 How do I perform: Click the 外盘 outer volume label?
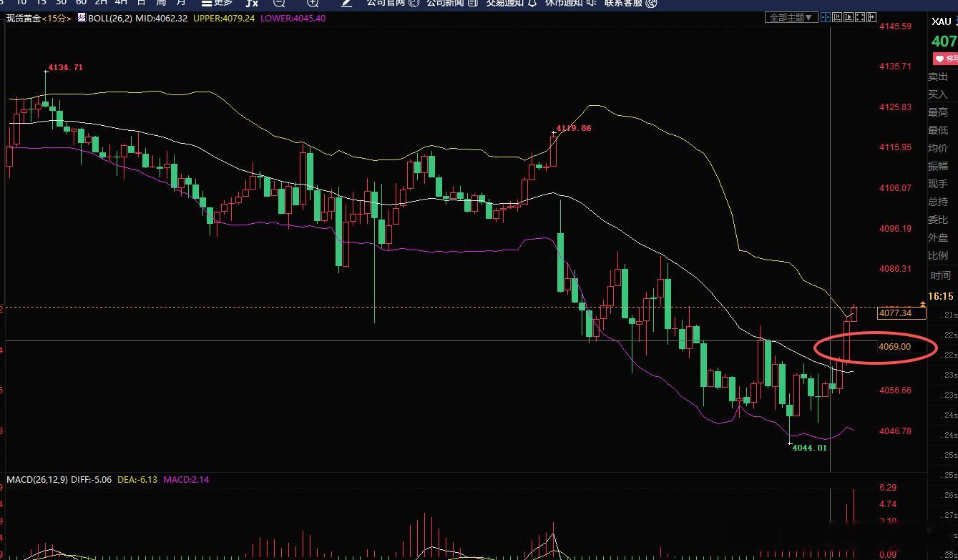pos(938,237)
